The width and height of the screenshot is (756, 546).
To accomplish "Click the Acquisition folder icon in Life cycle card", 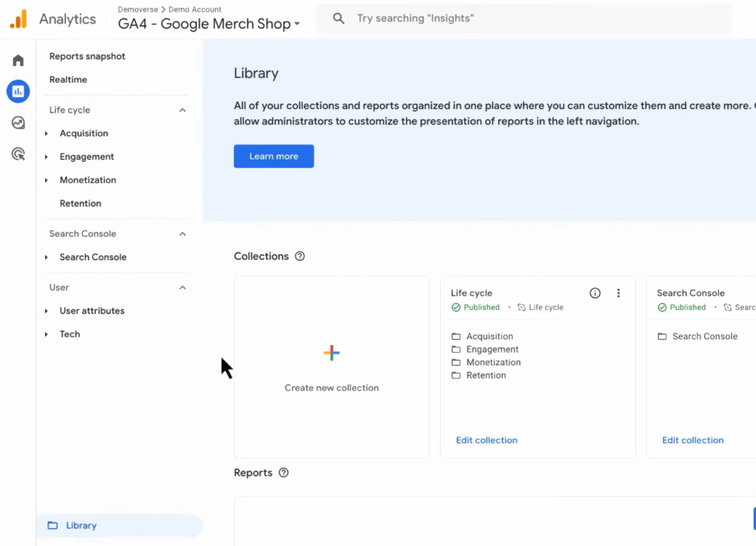I will tap(456, 336).
